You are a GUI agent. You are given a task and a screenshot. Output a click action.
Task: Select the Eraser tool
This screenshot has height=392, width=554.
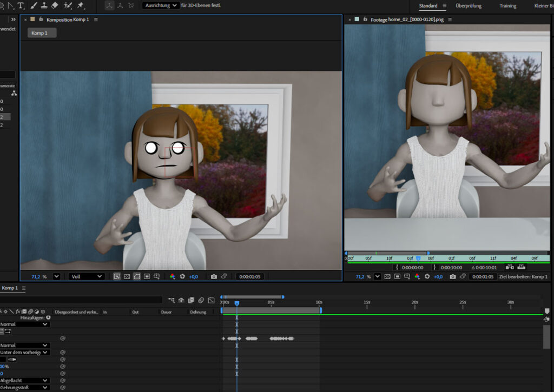(x=55, y=5)
